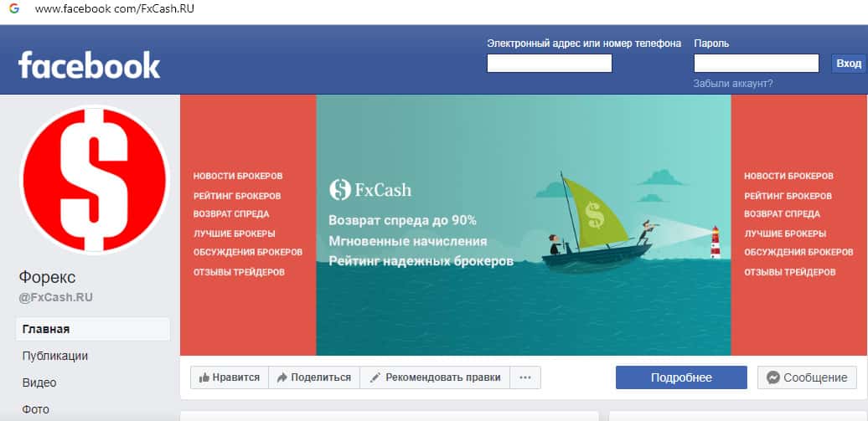The image size is (868, 421).
Task: Open the three-dots more options menu
Action: coord(525,377)
